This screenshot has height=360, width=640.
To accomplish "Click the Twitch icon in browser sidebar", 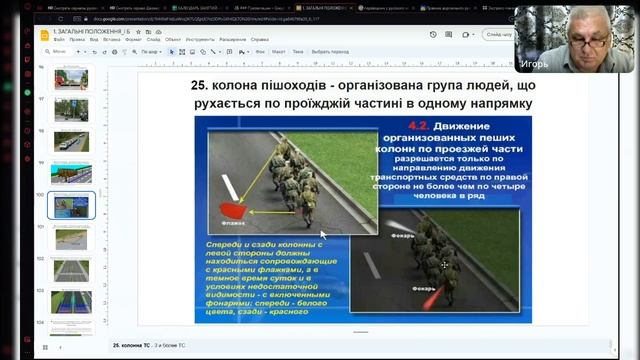I will [27, 60].
